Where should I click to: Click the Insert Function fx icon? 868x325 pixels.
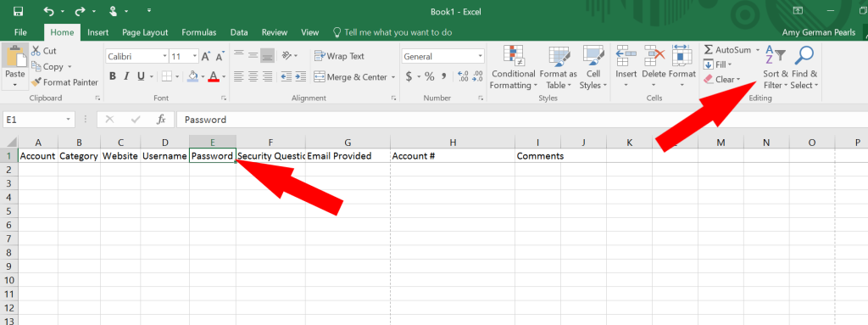(161, 120)
